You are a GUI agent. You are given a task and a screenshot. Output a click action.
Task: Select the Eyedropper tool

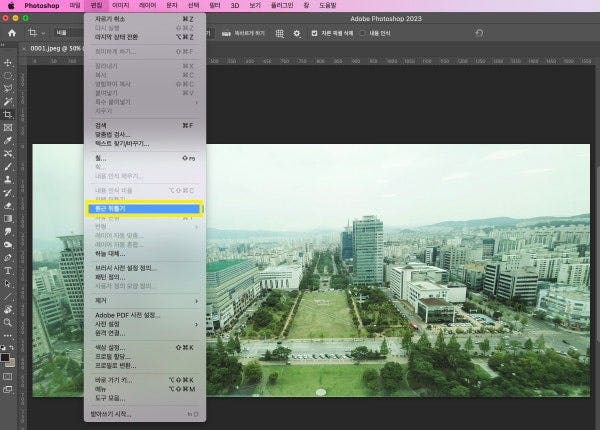click(x=8, y=140)
